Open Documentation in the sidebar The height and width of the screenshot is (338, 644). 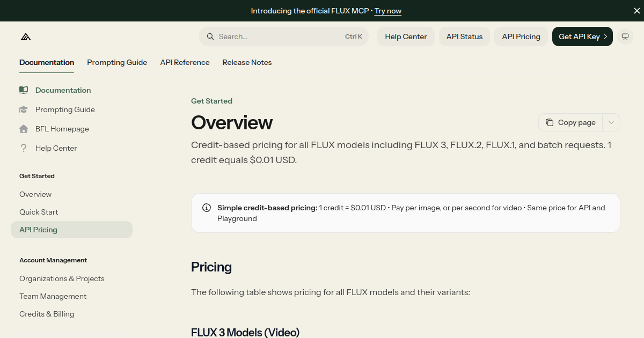[63, 90]
